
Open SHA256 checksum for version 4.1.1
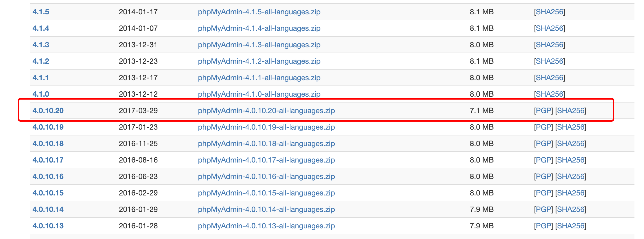[550, 78]
